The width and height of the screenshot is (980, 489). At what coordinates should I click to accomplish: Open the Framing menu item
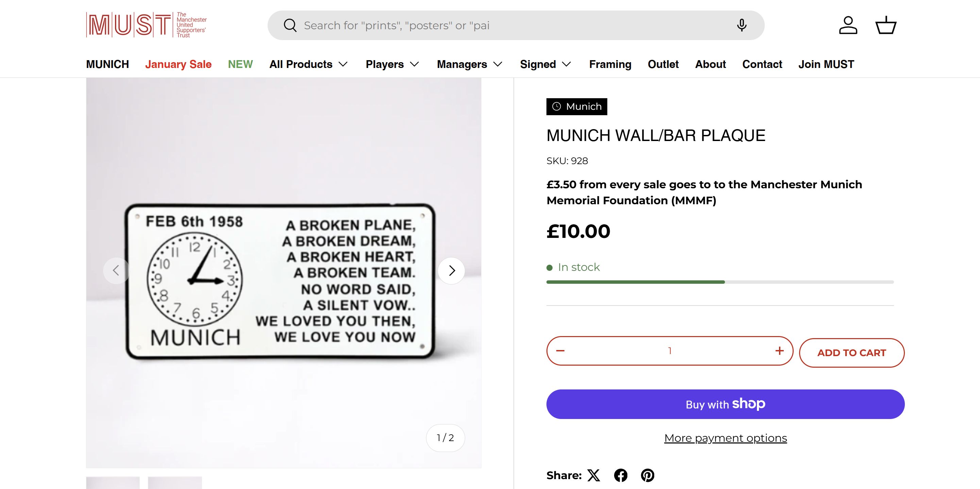610,64
